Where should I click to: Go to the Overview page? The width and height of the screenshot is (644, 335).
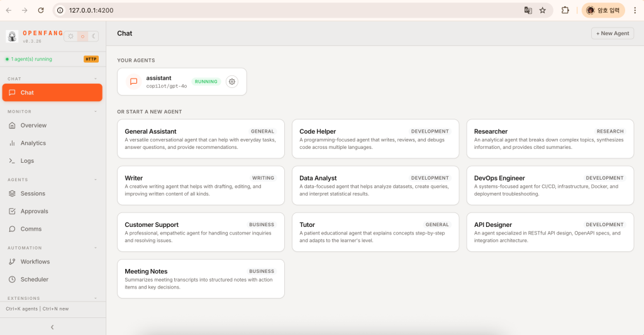click(x=33, y=126)
